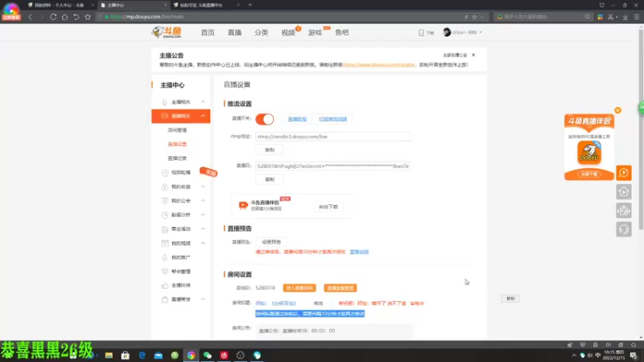
Task: Click the room announcement text box
Action: coord(335,331)
